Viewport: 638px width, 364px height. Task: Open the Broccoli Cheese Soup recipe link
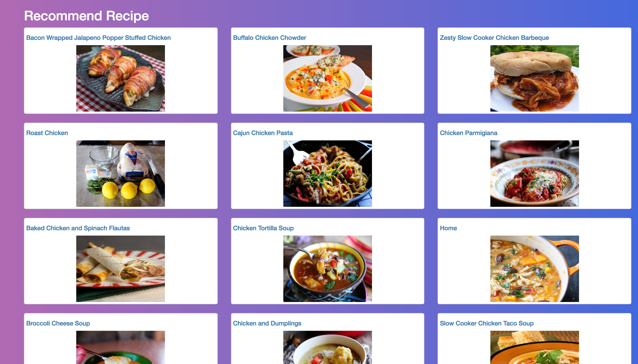[x=58, y=323]
